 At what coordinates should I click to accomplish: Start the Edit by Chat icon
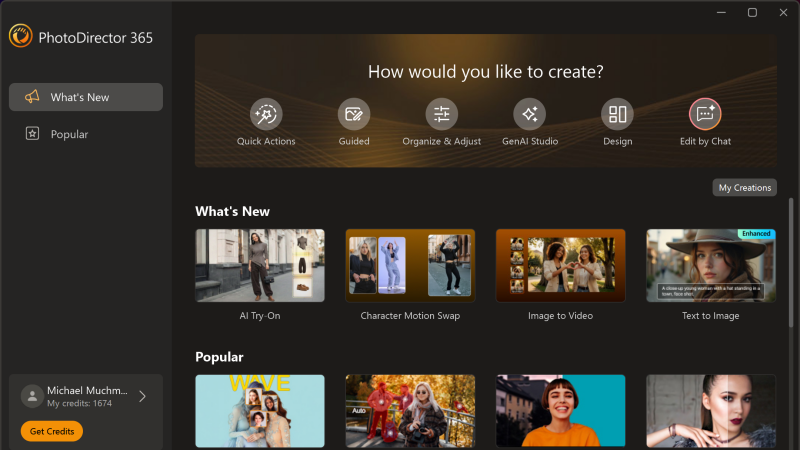point(705,114)
